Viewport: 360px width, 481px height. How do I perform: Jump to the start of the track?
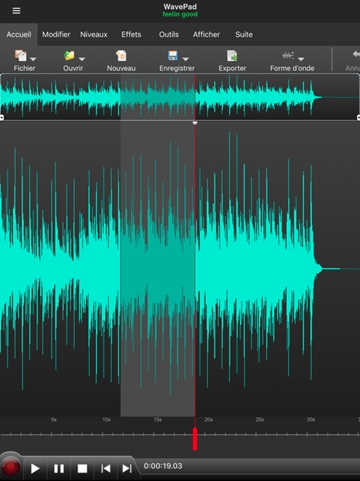point(106,469)
